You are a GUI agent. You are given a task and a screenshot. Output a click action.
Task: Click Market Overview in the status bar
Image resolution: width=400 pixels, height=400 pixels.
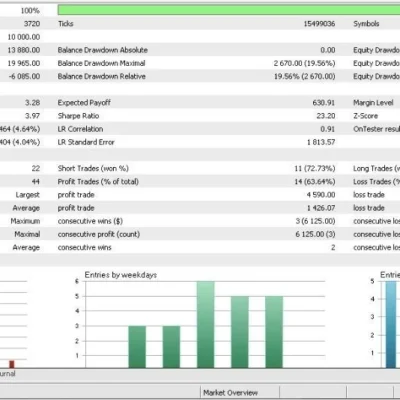pos(230,393)
